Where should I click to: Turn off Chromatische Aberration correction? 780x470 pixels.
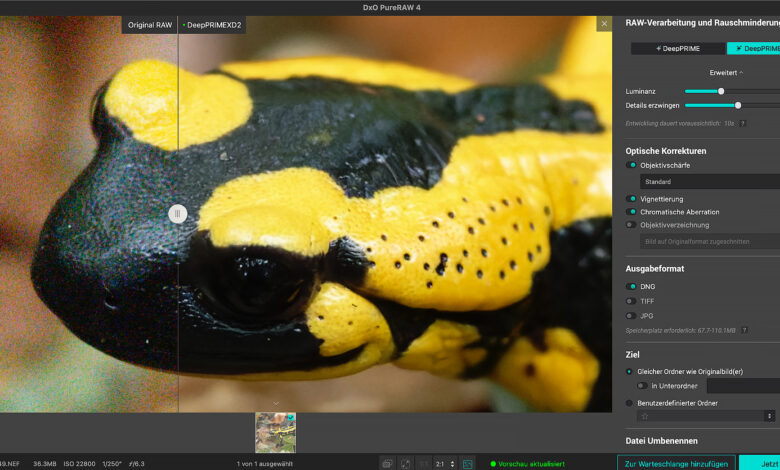631,212
